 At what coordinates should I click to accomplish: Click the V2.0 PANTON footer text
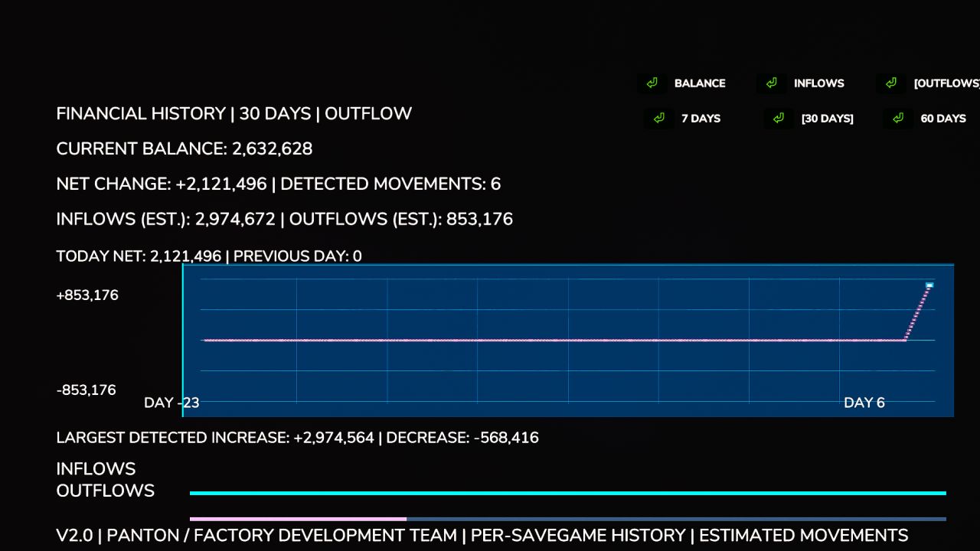(482, 536)
